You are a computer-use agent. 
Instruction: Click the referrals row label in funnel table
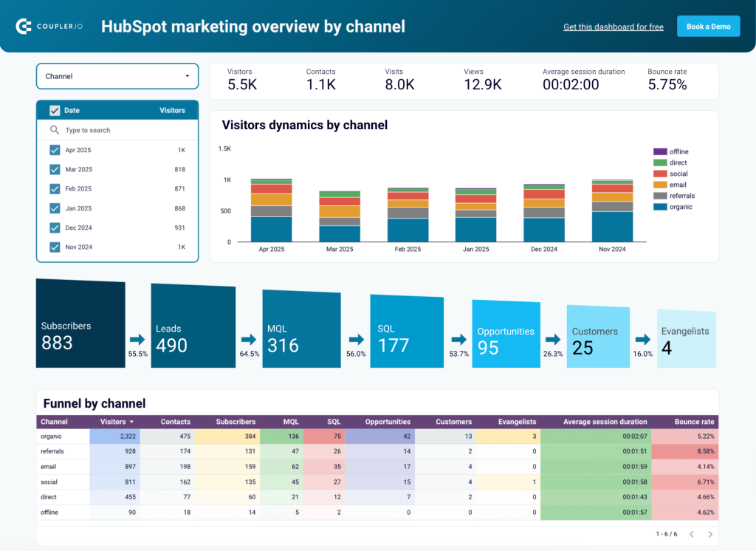pyautogui.click(x=52, y=451)
